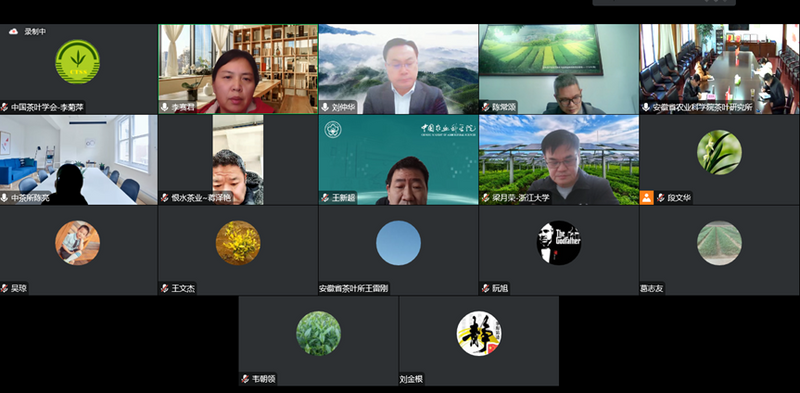Click the name label 阮旭
The height and width of the screenshot is (393, 800).
point(500,289)
